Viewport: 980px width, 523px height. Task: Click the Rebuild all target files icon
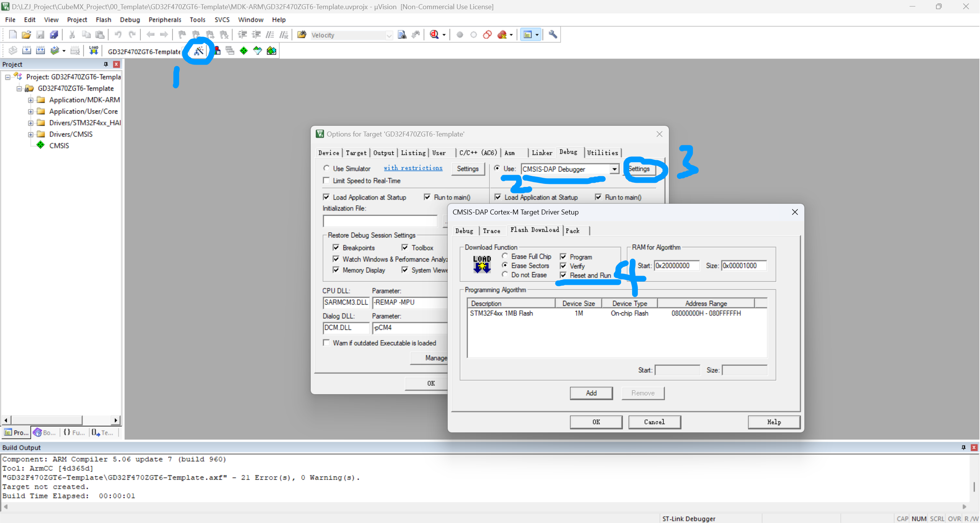pos(40,51)
